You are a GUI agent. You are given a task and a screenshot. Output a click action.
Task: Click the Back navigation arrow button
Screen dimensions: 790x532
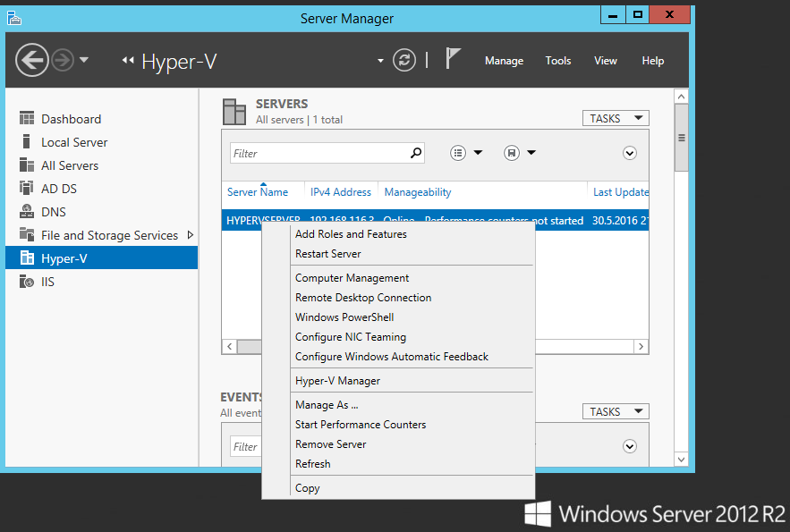31,61
